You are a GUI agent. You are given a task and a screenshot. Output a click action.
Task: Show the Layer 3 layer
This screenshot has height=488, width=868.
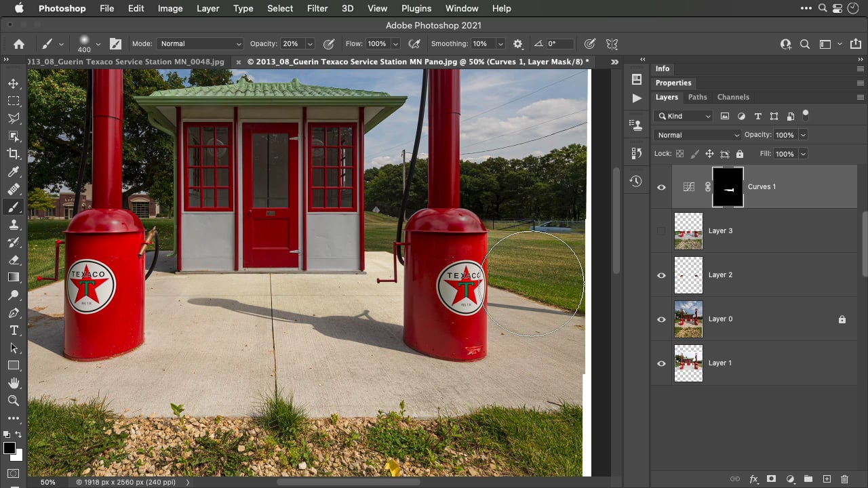click(x=661, y=231)
